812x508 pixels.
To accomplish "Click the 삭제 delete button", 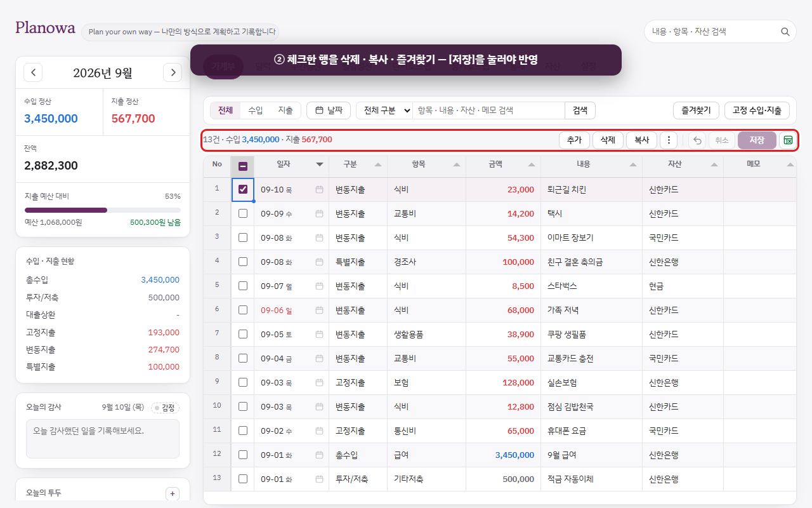I will pos(608,140).
